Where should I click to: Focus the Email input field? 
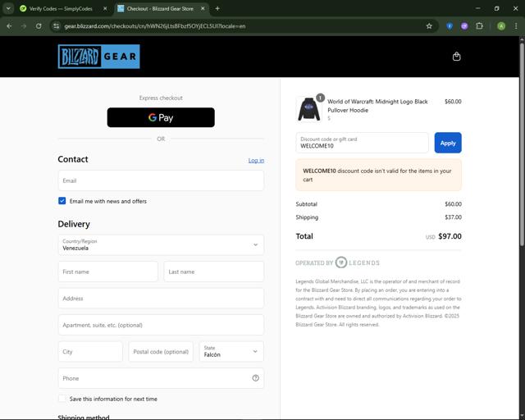[161, 180]
